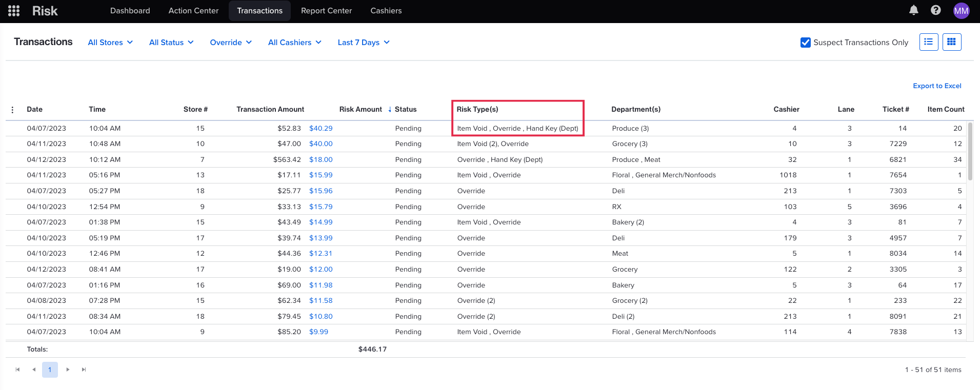Sort by the Risk Amount column header
Image resolution: width=980 pixels, height=390 pixels.
click(361, 109)
